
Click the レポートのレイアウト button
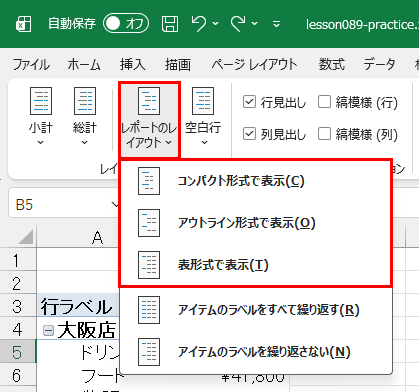point(149,119)
